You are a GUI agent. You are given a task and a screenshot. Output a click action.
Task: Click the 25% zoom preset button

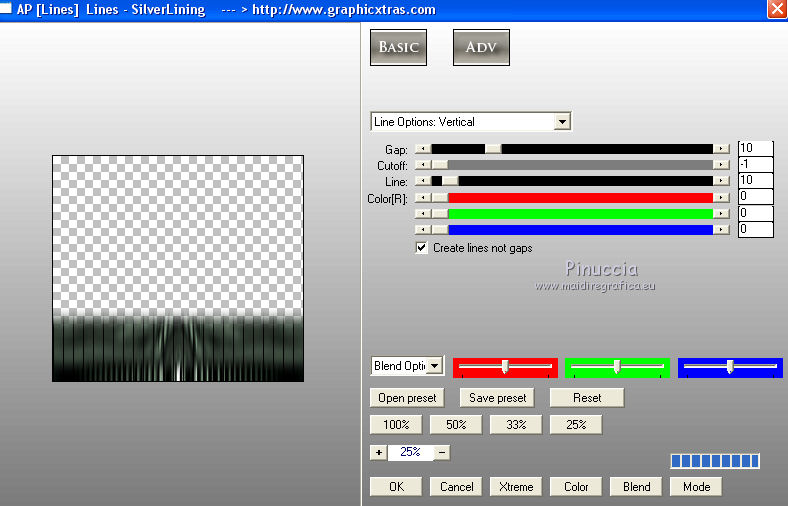point(576,425)
